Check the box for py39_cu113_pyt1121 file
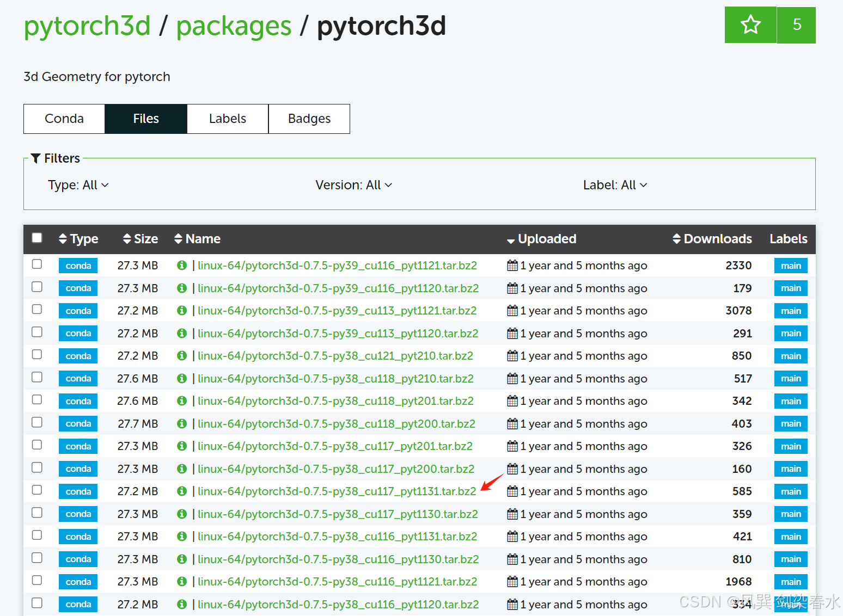 [37, 309]
